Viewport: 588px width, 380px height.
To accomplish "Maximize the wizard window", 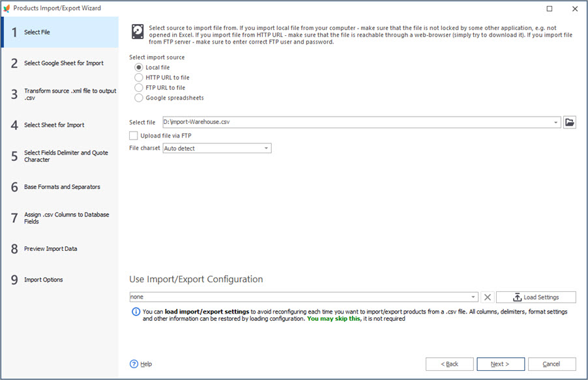I will pyautogui.click(x=550, y=8).
